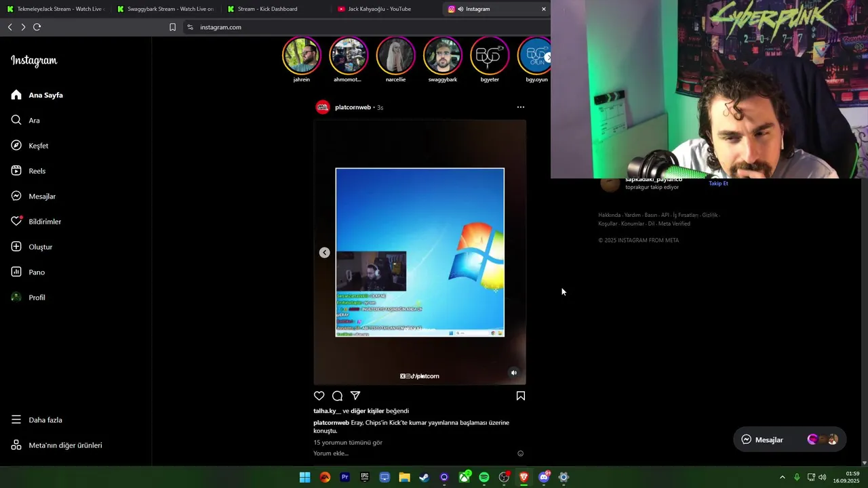Open volume control in system tray
The image size is (868, 488).
coord(823,477)
